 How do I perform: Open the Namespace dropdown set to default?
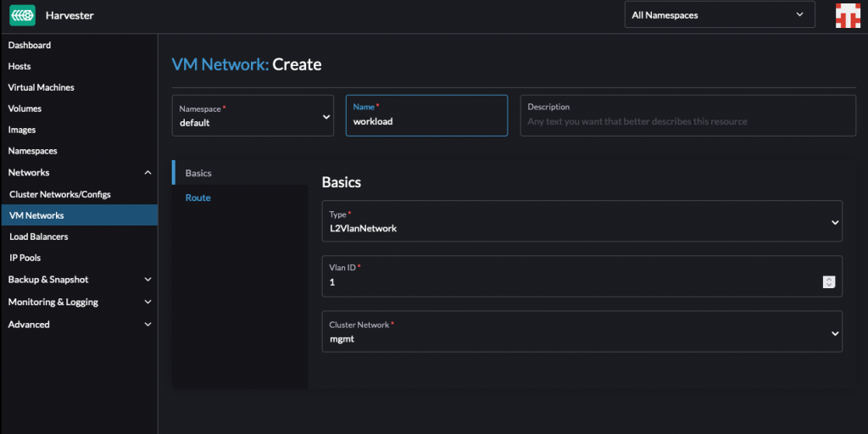click(x=253, y=116)
